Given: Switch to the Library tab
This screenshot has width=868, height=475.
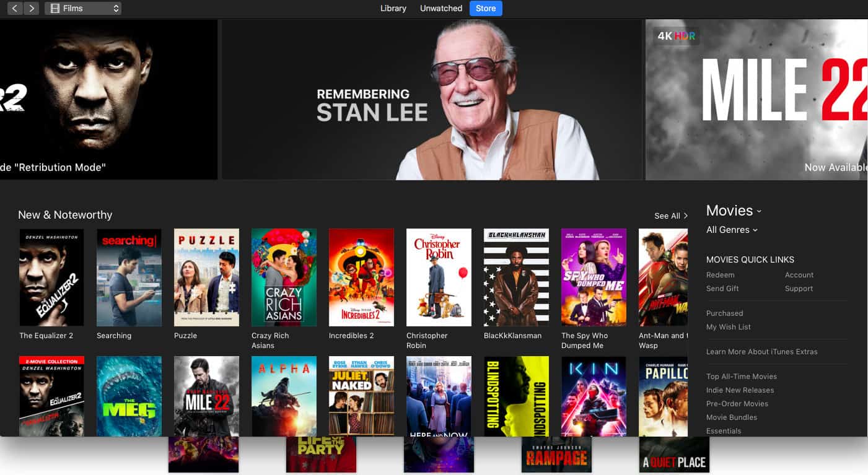Looking at the screenshot, I should pyautogui.click(x=393, y=9).
